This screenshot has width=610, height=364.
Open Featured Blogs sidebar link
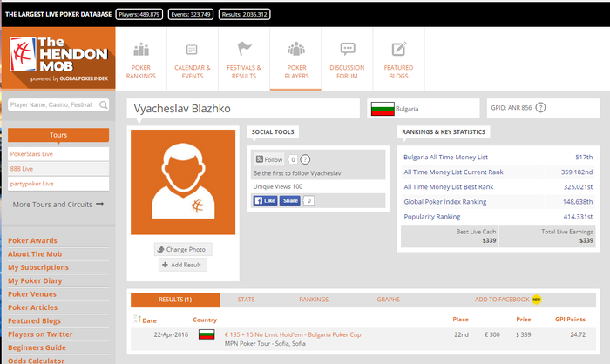(x=34, y=320)
